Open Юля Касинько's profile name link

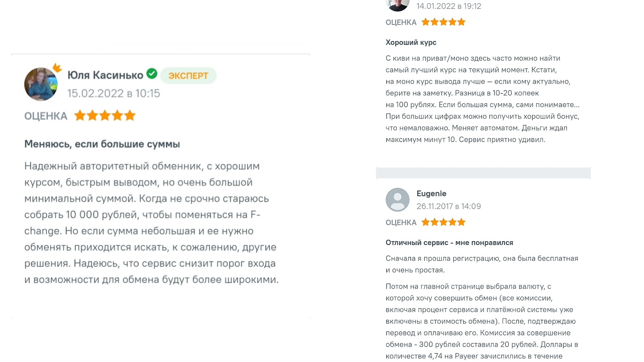105,75
